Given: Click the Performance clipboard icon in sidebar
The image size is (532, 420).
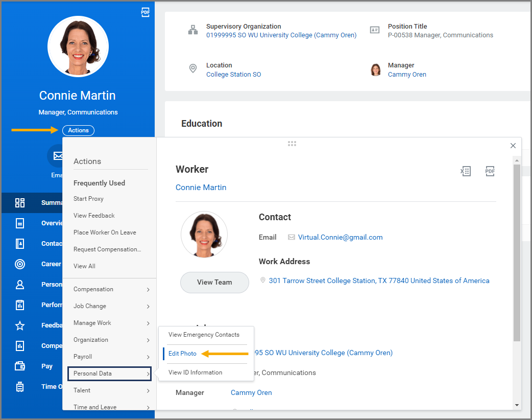Looking at the screenshot, I should [x=20, y=305].
